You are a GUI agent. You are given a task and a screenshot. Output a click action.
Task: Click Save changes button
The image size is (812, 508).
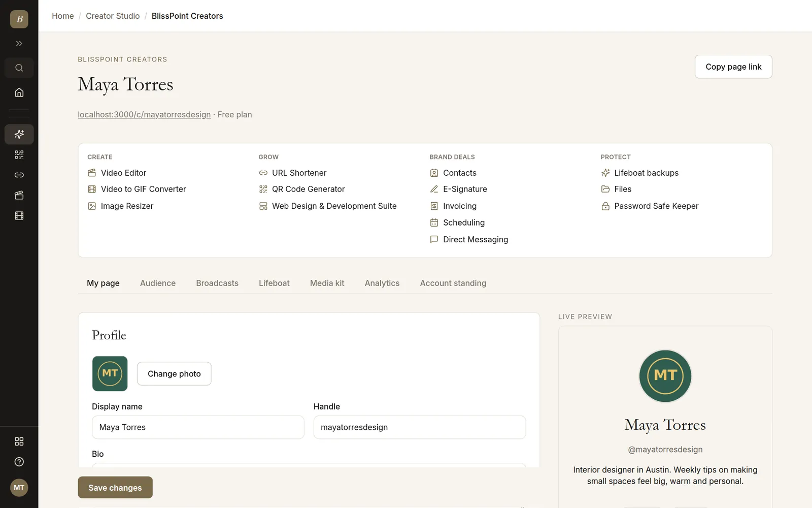point(115,488)
